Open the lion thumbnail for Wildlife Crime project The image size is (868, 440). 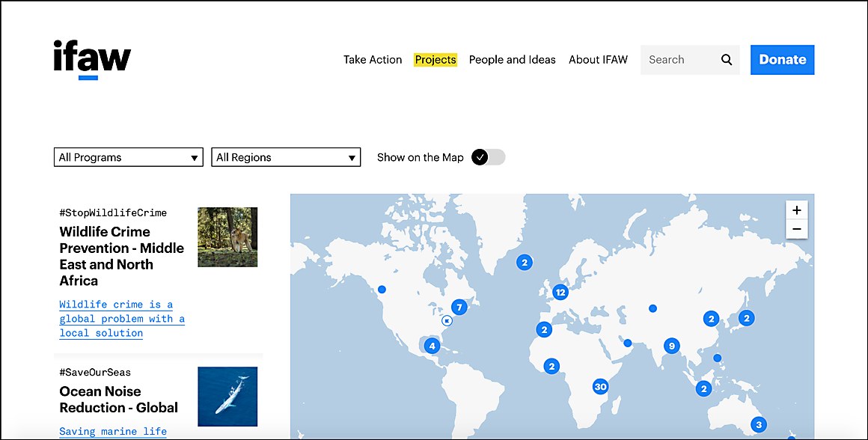click(227, 237)
